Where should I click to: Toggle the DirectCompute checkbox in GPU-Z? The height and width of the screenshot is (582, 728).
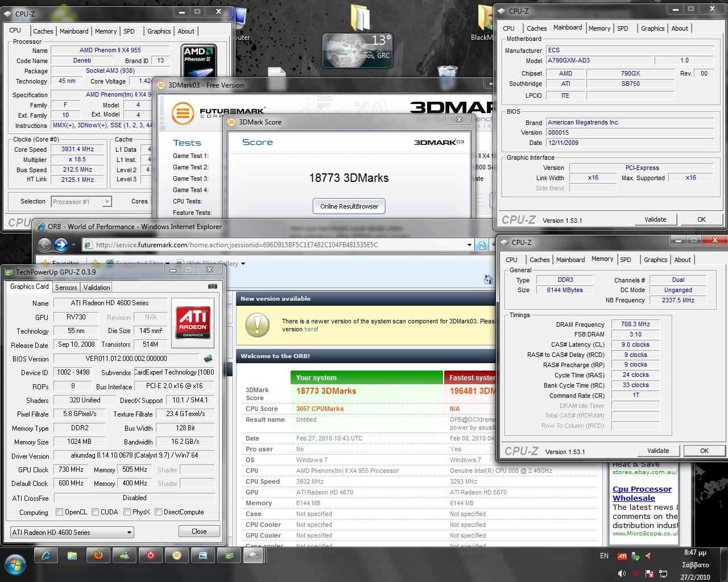pos(159,512)
